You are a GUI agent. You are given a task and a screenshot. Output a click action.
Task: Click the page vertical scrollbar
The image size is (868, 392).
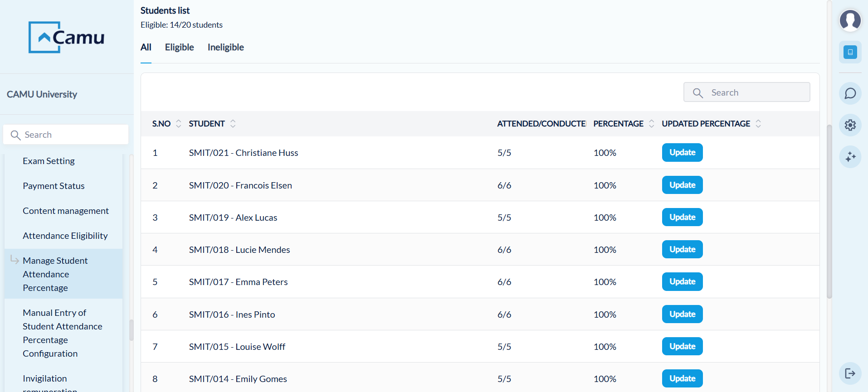point(829,211)
